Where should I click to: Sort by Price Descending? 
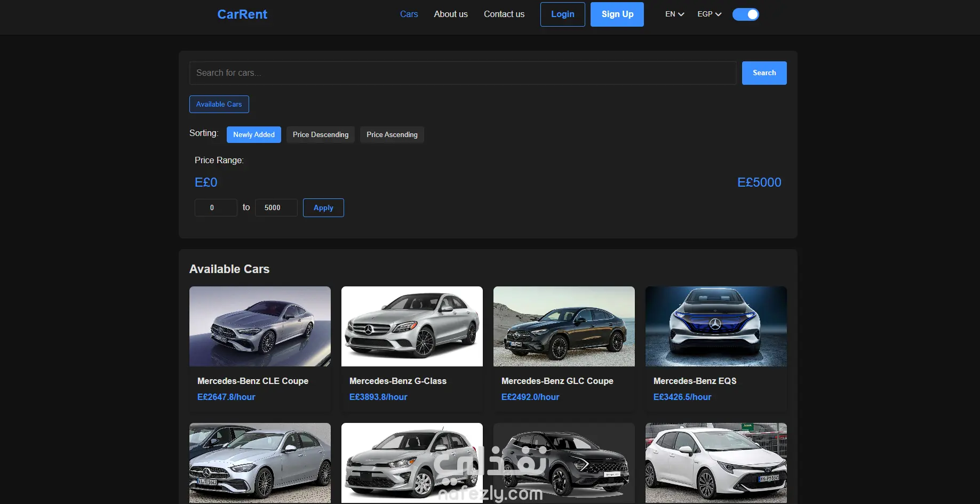(x=320, y=135)
